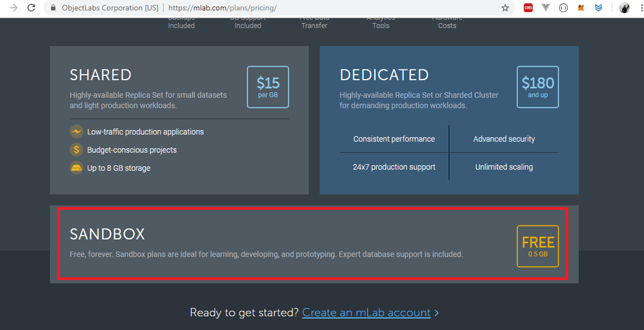Click the Up to 8 GB storage icon

point(76,168)
